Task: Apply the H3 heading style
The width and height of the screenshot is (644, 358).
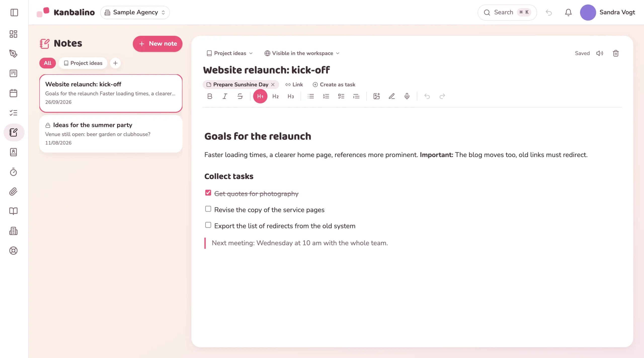Action: point(291,96)
